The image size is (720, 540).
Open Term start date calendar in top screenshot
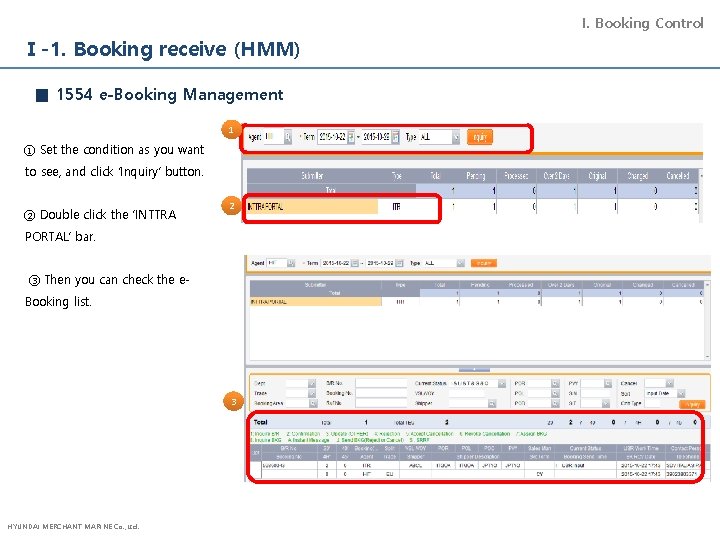(351, 136)
